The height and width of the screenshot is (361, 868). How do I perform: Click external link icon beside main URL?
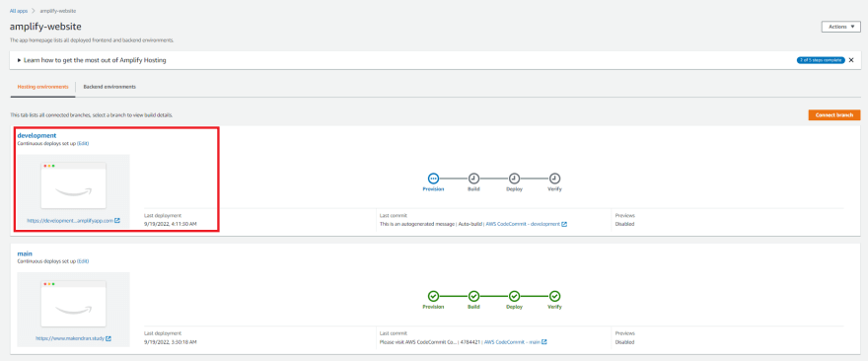[x=108, y=338]
